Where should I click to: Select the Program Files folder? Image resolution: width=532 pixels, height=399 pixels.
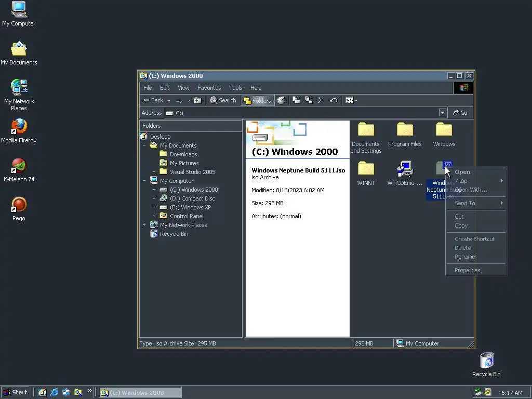point(405,135)
